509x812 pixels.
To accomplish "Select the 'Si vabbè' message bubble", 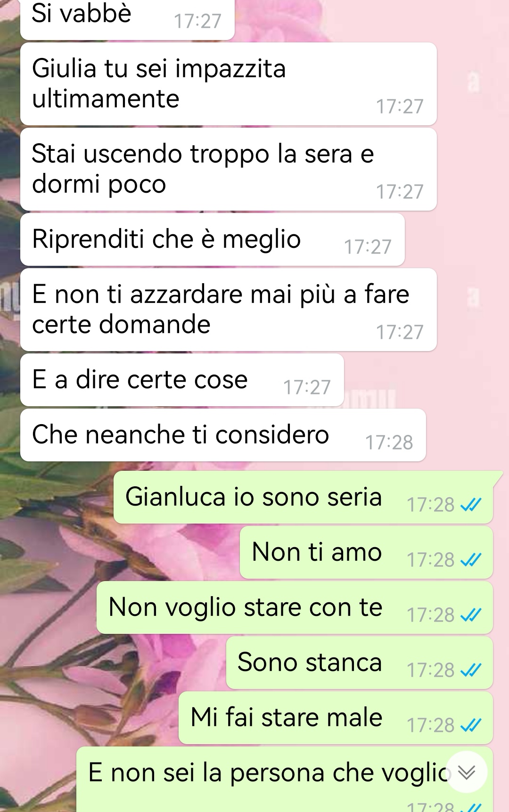I will click(127, 19).
